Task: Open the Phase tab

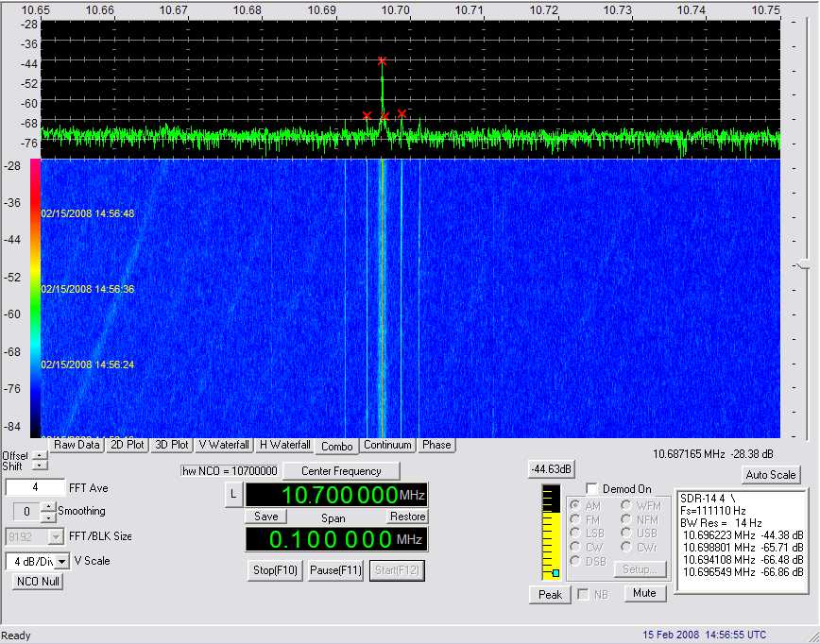Action: click(x=436, y=445)
